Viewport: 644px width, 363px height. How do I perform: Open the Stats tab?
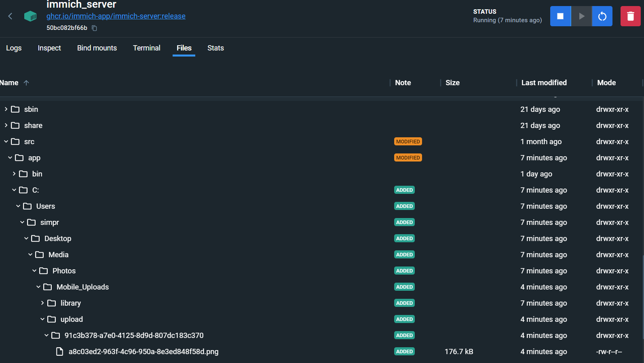[x=215, y=48]
